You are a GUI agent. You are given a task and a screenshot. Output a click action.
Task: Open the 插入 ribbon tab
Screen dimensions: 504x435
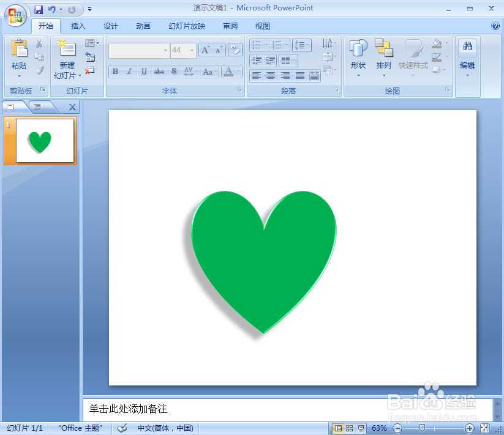tap(78, 26)
